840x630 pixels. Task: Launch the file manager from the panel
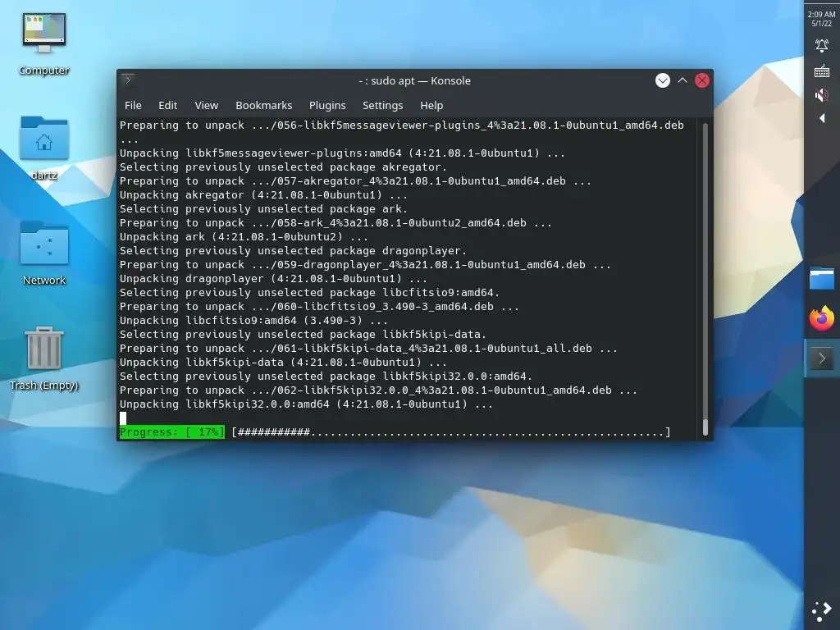[822, 279]
